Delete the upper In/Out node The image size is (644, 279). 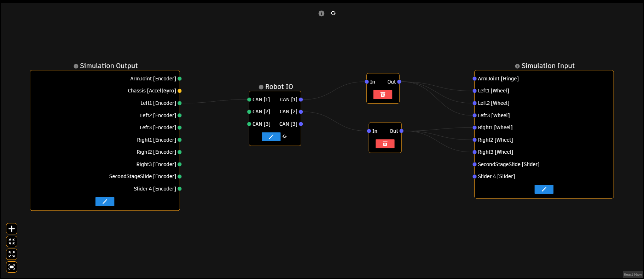[383, 95]
